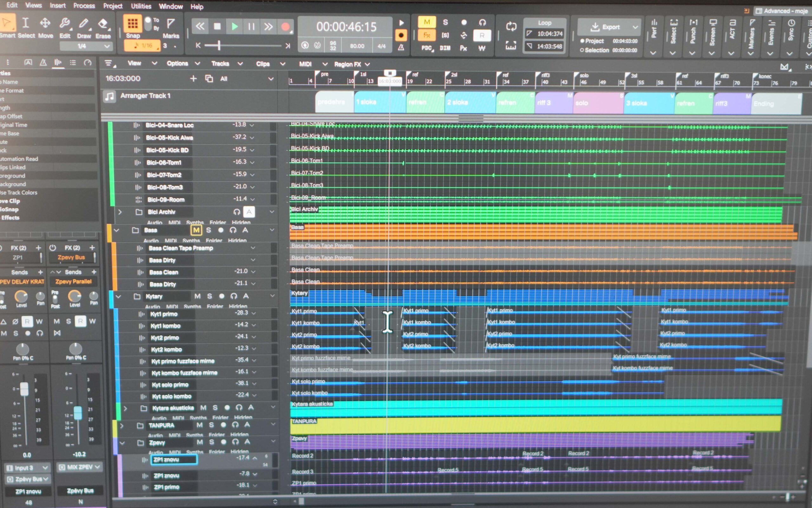Open track view Clips dropdown
The width and height of the screenshot is (812, 508).
tap(270, 64)
